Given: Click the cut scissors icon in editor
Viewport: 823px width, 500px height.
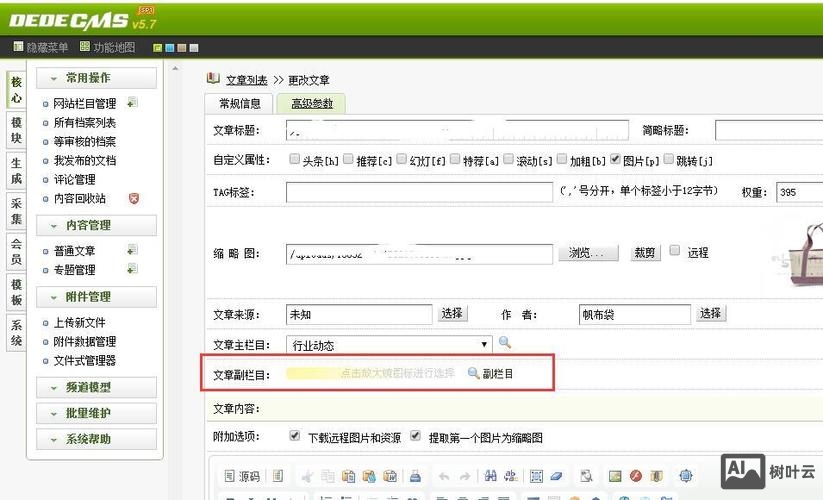Looking at the screenshot, I should (308, 476).
